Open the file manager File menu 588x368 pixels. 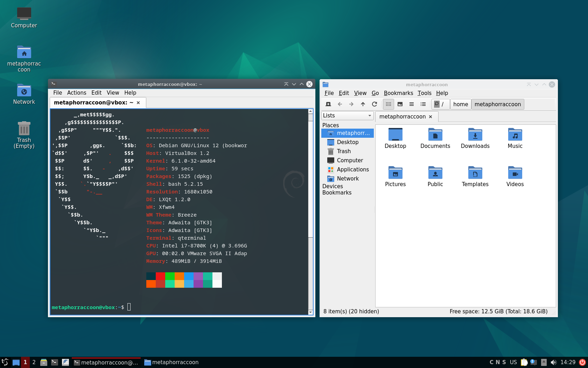click(x=329, y=93)
